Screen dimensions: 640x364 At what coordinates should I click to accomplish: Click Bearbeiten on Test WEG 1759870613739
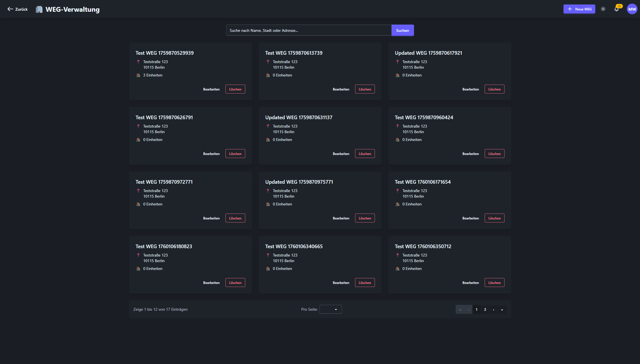pos(341,89)
